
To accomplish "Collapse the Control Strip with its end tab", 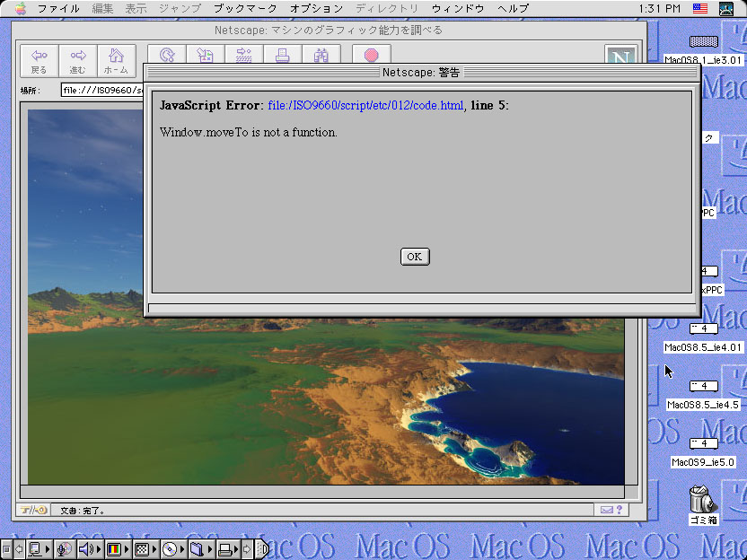I will coord(262,549).
